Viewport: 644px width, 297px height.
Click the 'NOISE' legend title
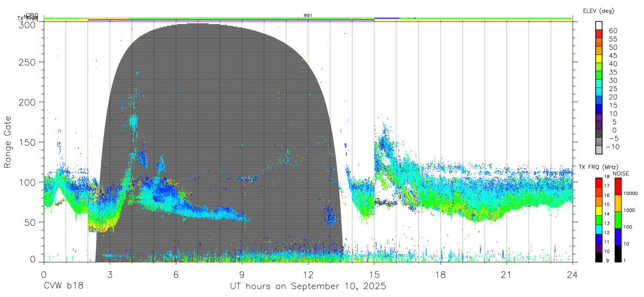pyautogui.click(x=620, y=173)
